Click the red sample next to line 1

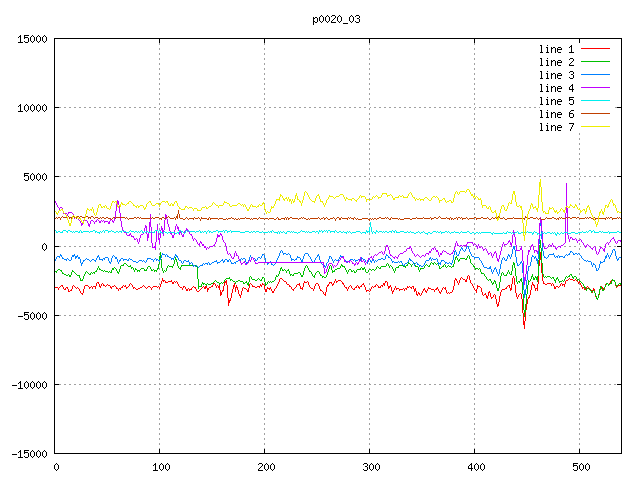coord(596,49)
